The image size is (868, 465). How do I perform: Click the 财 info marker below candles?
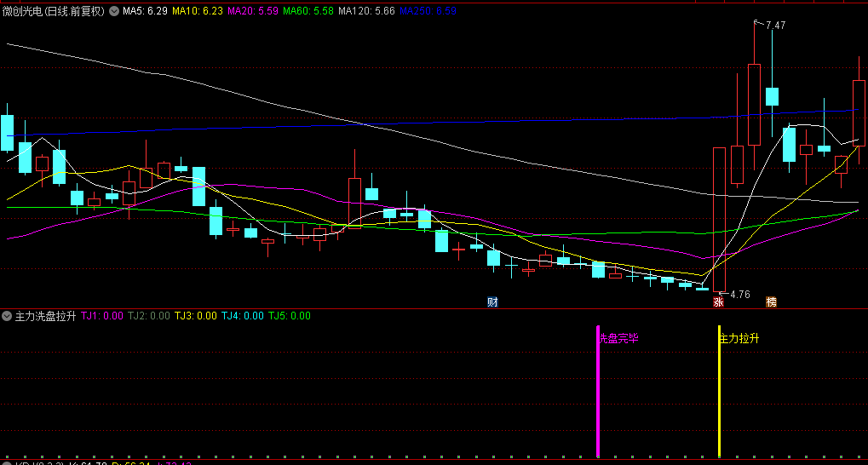[492, 301]
